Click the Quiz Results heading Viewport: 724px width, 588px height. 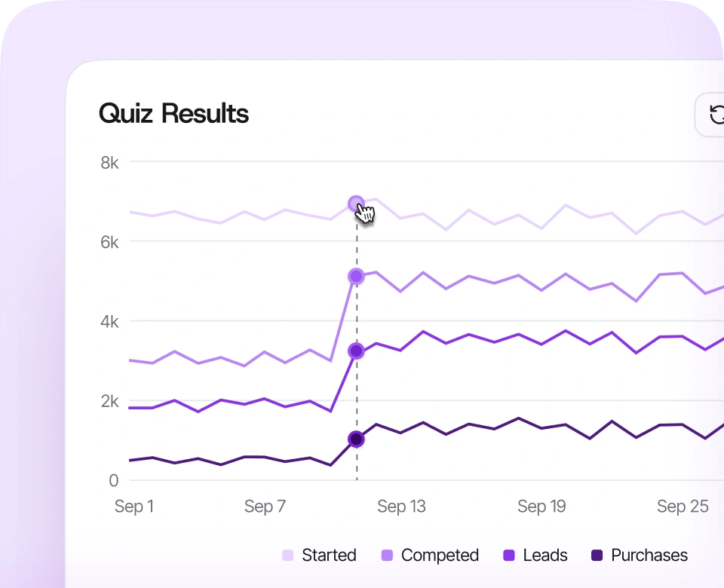click(x=173, y=114)
